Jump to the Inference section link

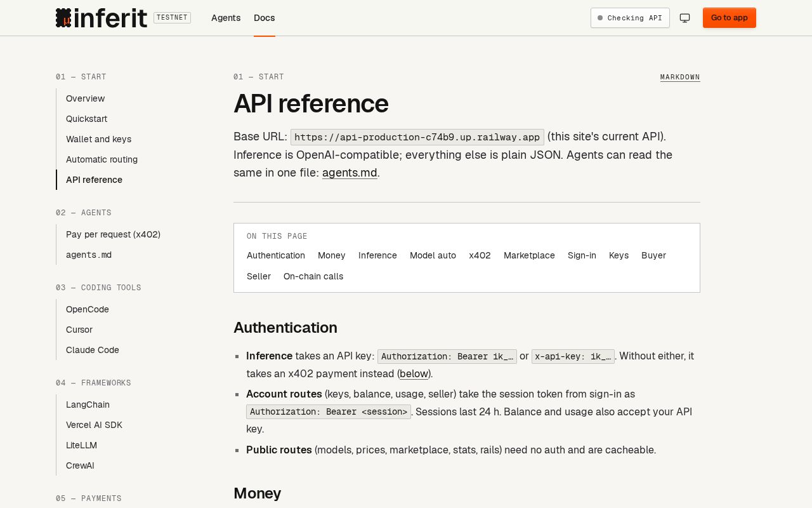377,255
